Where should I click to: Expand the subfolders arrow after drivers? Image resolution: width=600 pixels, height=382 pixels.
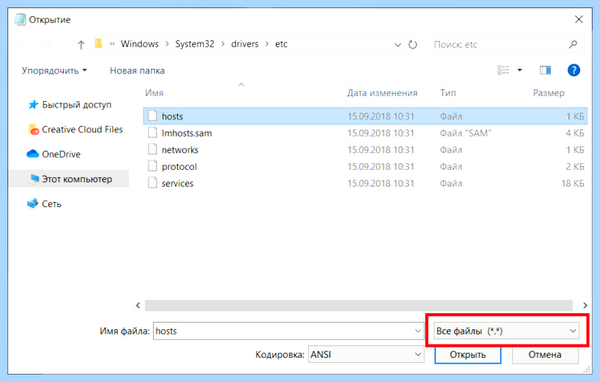coord(267,44)
